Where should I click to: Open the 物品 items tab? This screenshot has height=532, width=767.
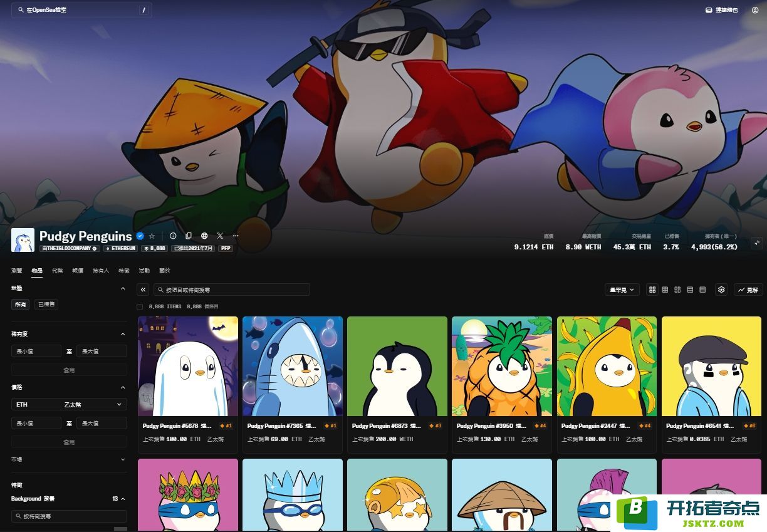(37, 271)
